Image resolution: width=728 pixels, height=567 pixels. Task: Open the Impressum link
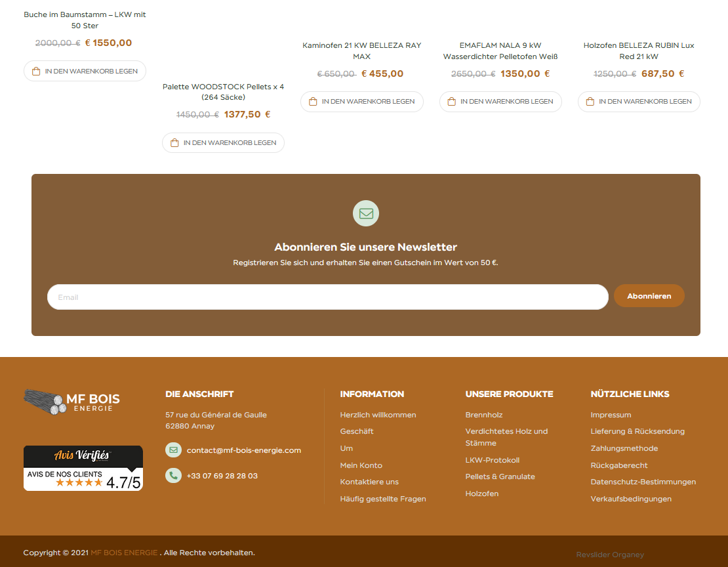611,415
